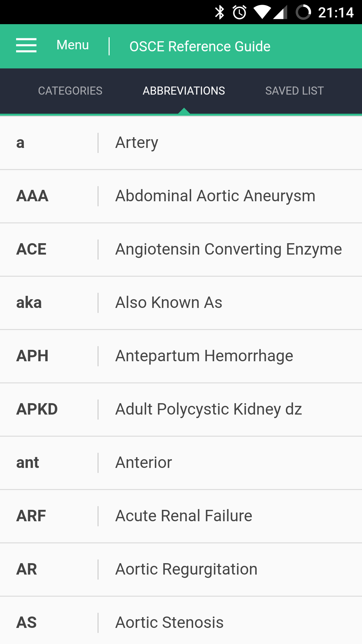Image resolution: width=362 pixels, height=644 pixels.
Task: Select the ARF Acute Renal Failure entry
Action: (181, 516)
